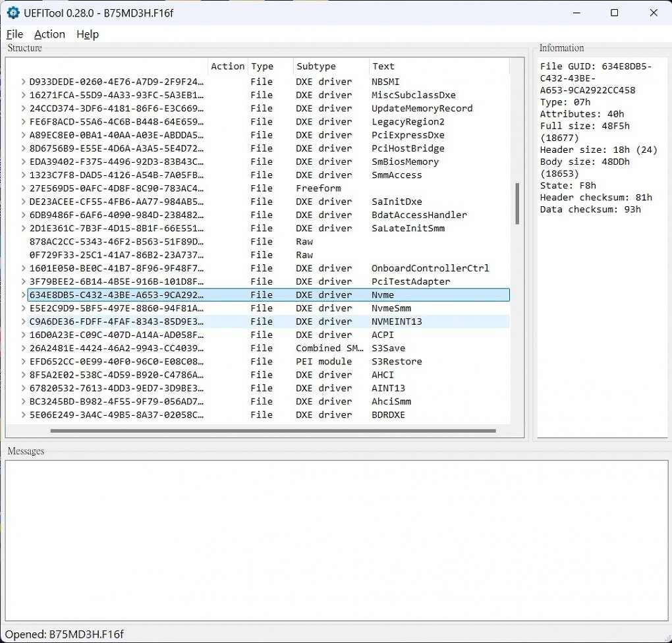
Task: Minimize the UEFITool window
Action: coord(576,13)
